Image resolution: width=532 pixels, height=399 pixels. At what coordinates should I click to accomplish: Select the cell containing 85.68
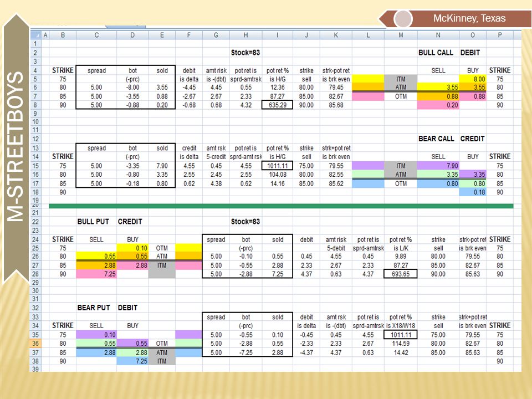[x=336, y=105]
